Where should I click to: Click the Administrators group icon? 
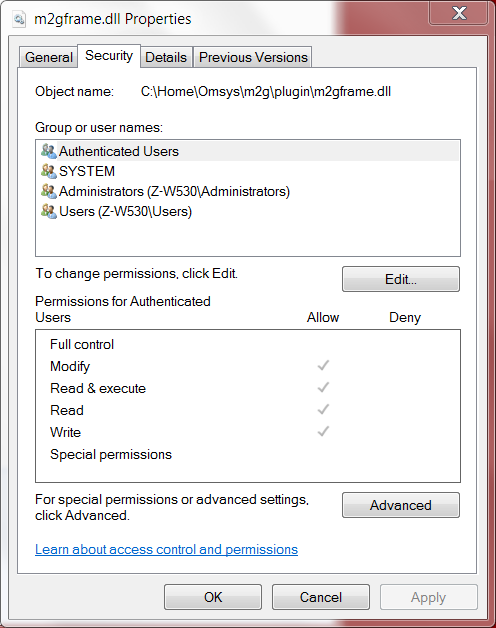click(x=48, y=191)
